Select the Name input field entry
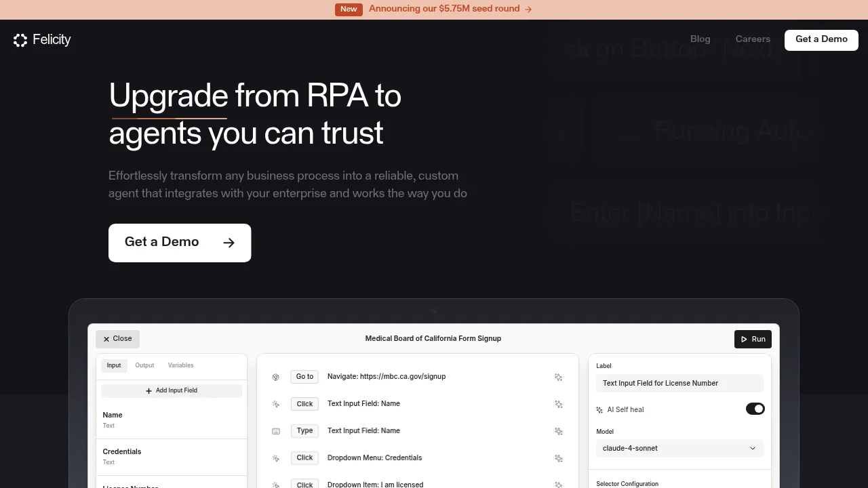Viewport: 868px width, 488px height. (172, 420)
